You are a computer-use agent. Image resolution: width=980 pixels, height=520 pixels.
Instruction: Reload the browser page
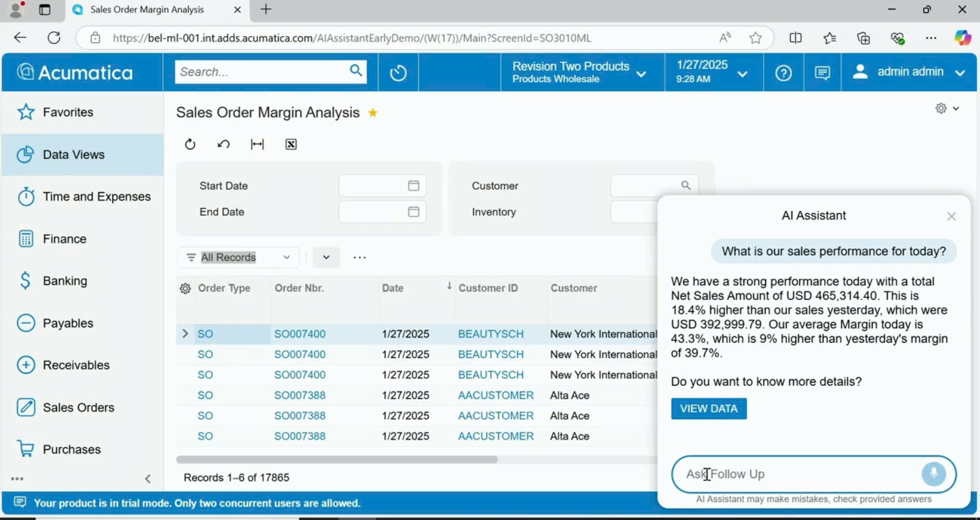[x=54, y=37]
